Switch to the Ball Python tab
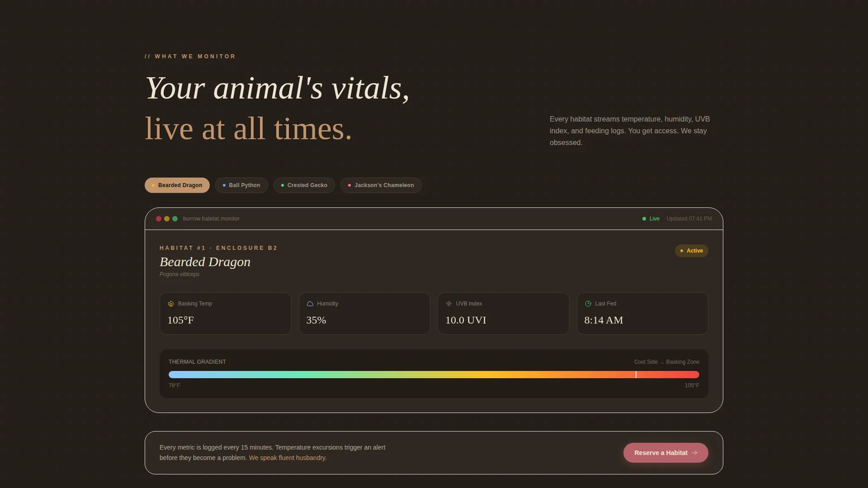 coord(241,185)
